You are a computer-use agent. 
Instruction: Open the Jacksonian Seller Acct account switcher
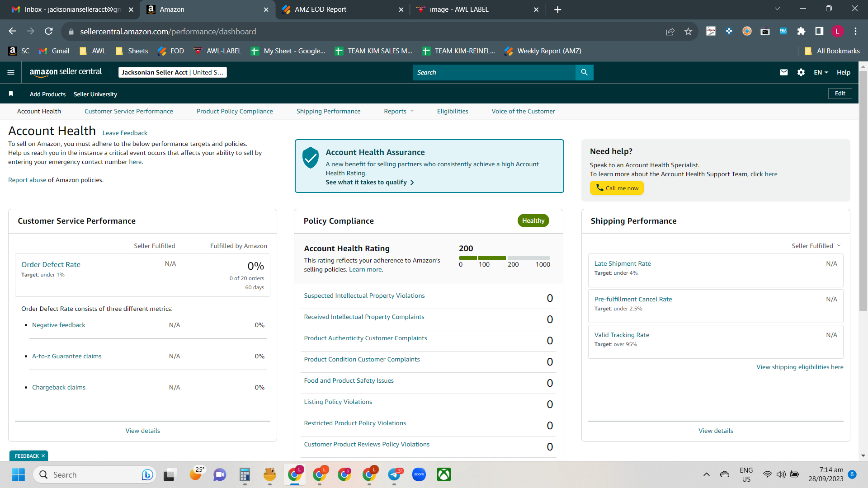tap(173, 72)
